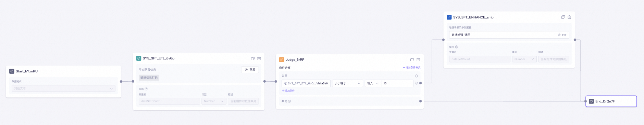Click SYS_SFT_ETL node input connector dot
This screenshot has height=125, width=644.
(x=133, y=81)
